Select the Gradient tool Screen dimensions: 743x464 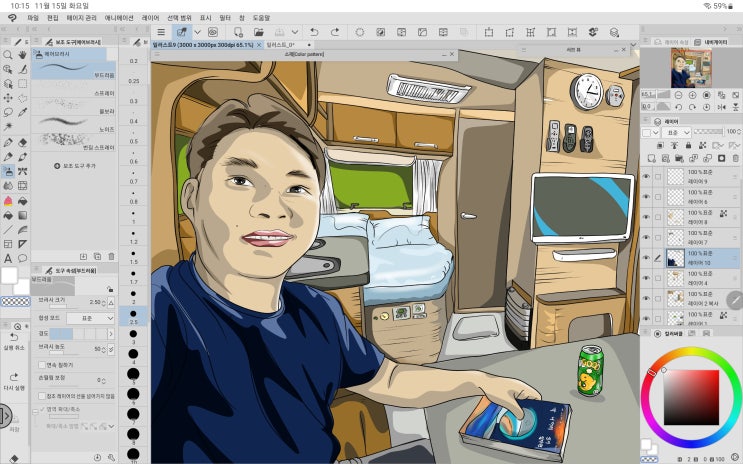pos(22,216)
